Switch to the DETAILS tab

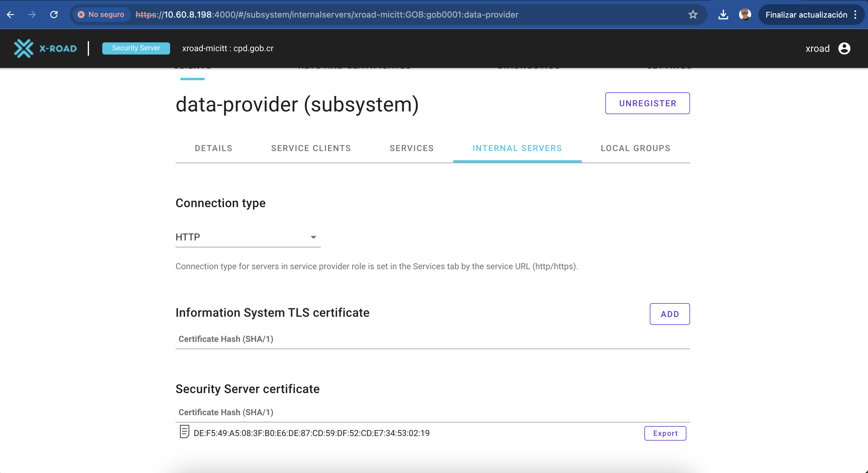point(213,148)
